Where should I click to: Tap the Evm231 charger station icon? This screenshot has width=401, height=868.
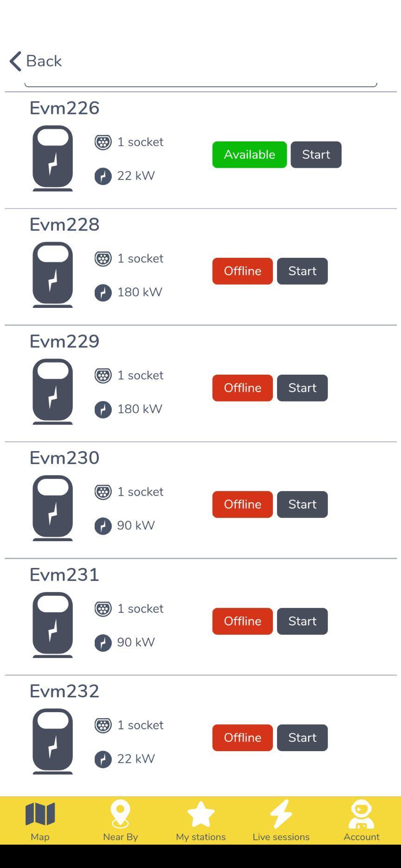53,625
